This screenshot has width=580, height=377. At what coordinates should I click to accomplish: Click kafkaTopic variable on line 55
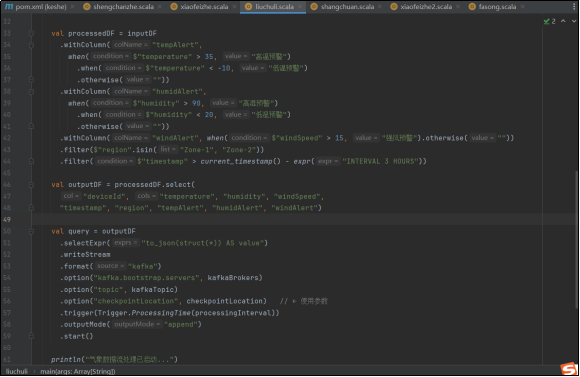(x=152, y=290)
